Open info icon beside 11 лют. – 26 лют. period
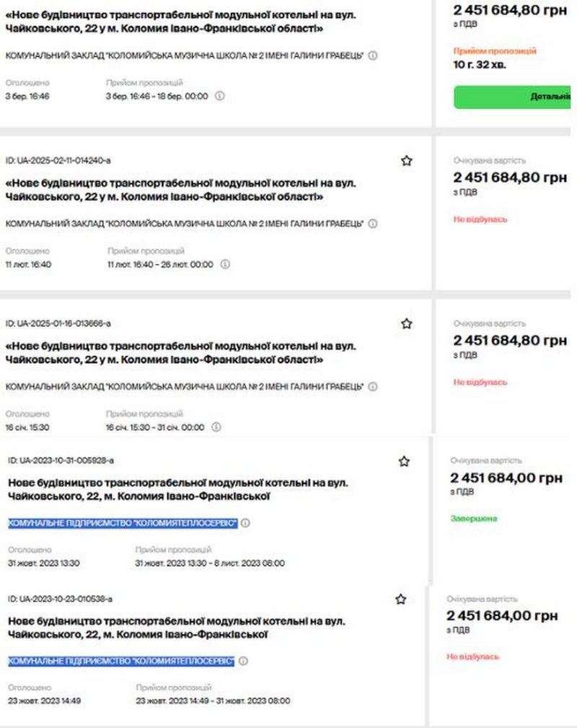This screenshot has width=577, height=728. coord(225,265)
